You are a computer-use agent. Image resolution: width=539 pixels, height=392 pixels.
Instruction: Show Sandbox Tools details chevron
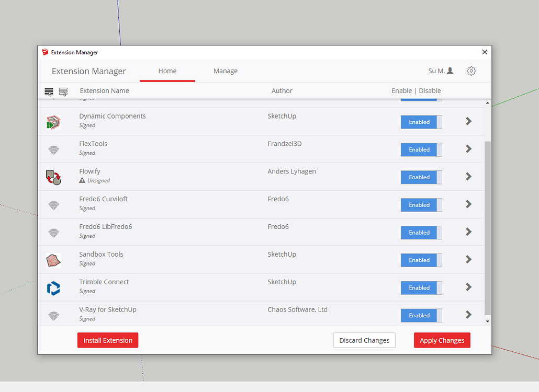468,259
